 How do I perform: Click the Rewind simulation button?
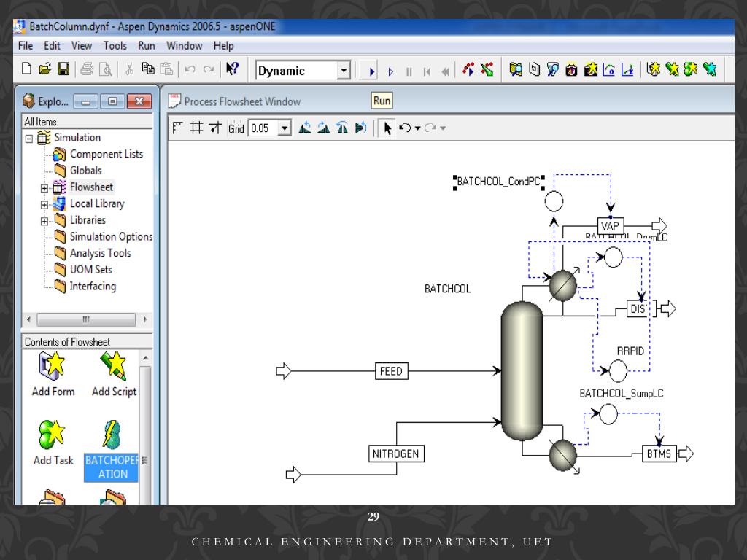(x=445, y=72)
